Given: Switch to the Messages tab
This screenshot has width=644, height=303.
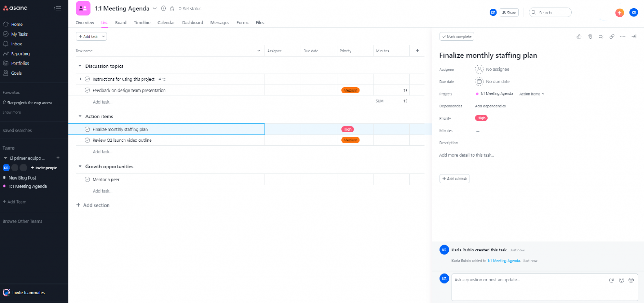Looking at the screenshot, I should point(220,23).
